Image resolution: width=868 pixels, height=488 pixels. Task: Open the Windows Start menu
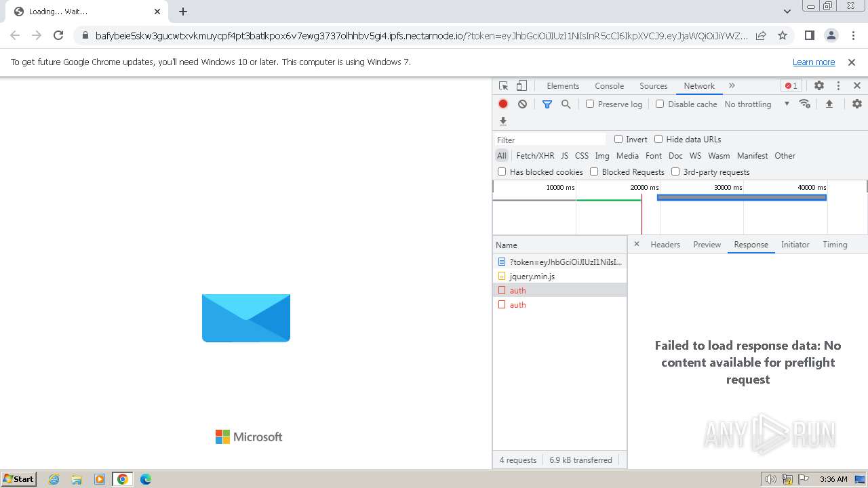[18, 479]
